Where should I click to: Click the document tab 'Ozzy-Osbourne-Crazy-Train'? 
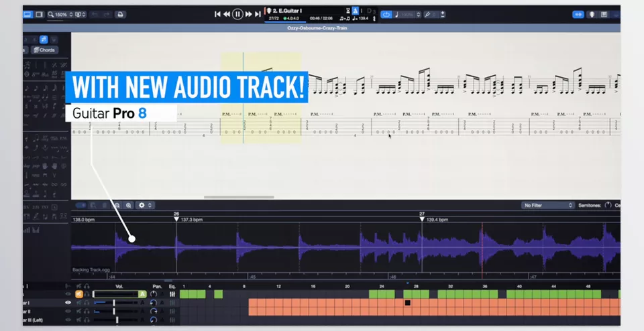317,28
